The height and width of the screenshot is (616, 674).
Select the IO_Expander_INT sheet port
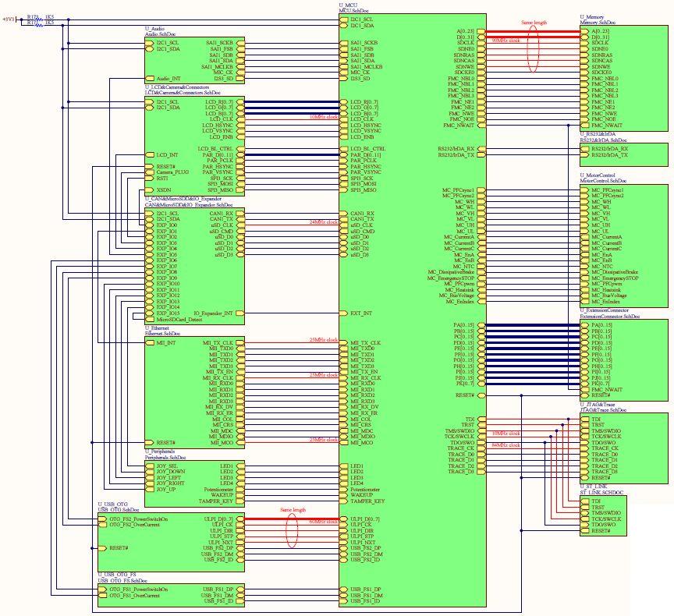point(213,313)
